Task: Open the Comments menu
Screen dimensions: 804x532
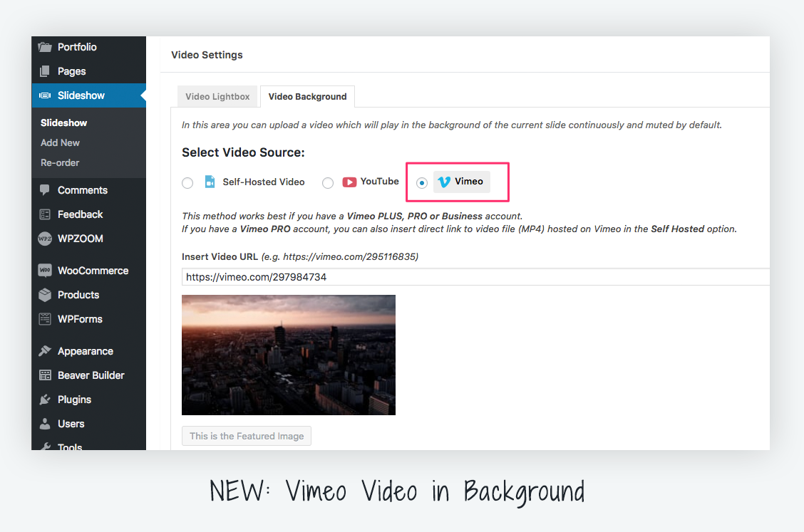Action: (88, 190)
